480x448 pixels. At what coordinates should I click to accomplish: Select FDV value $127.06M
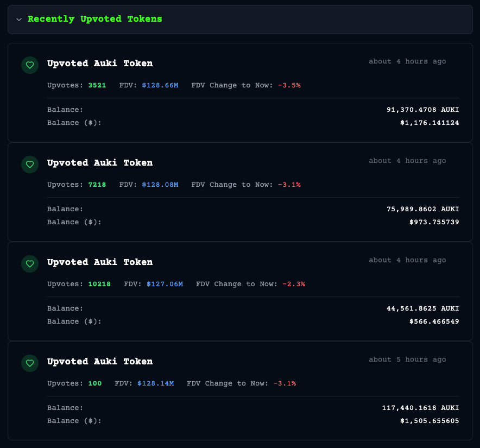(x=165, y=284)
